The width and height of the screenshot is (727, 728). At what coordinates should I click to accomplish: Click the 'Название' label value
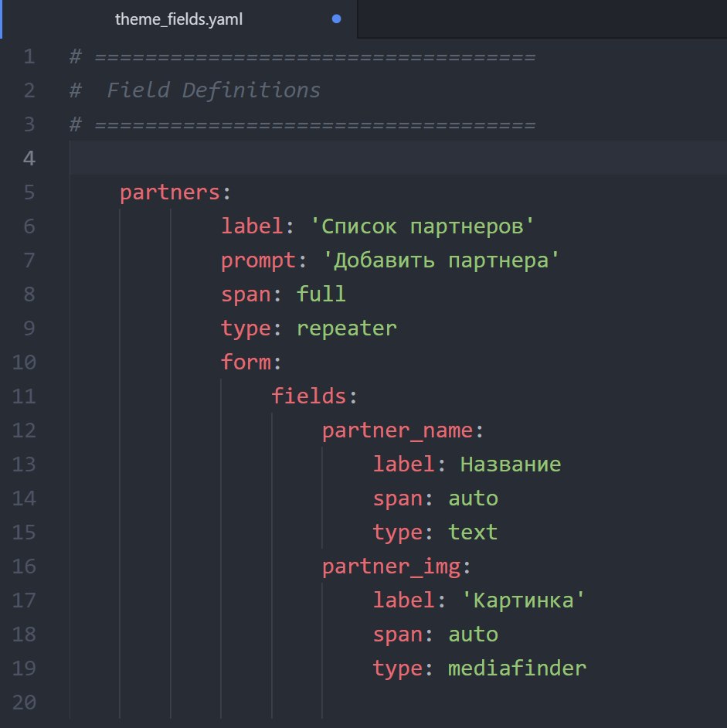511,464
